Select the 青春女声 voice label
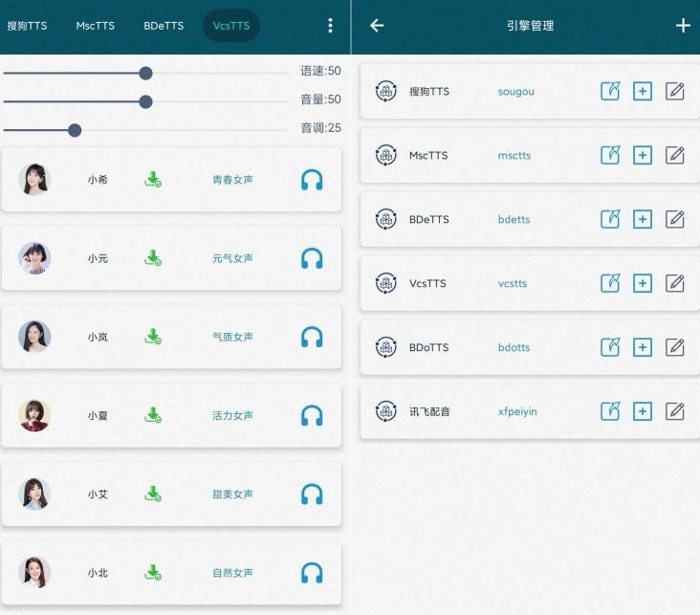Image resolution: width=700 pixels, height=615 pixels. click(232, 180)
